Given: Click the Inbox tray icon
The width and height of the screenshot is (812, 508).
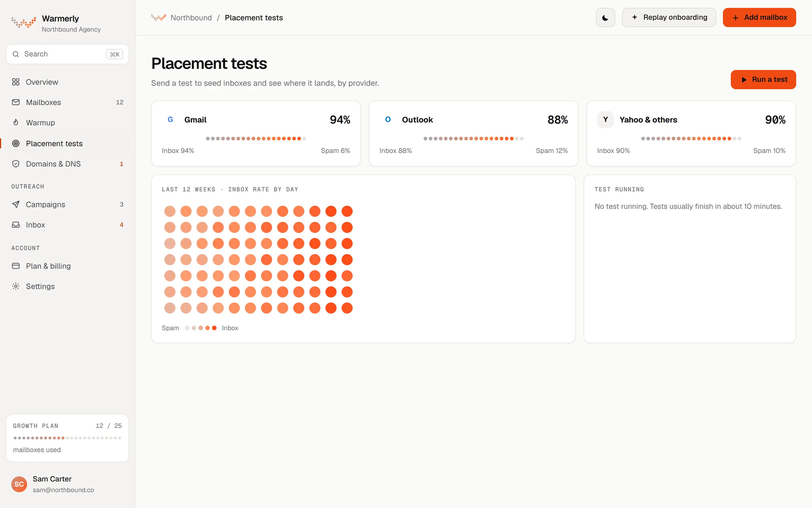Looking at the screenshot, I should point(16,225).
